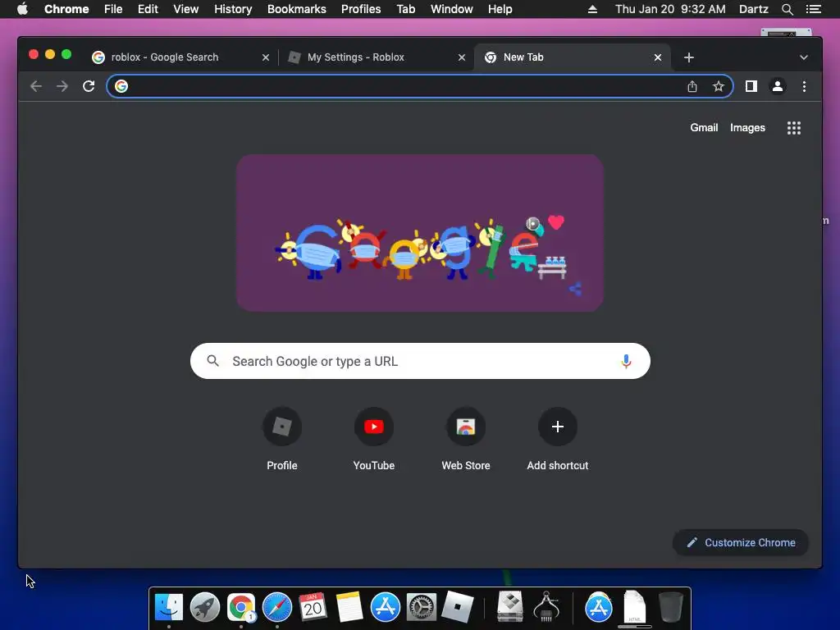Open Trash from the Dock
Screen dimensions: 840x630
671,608
